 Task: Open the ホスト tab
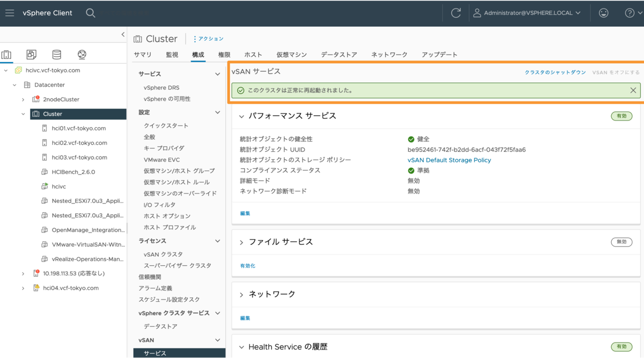(253, 55)
